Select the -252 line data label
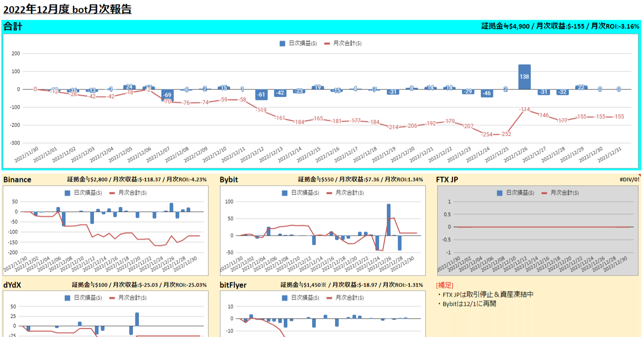Viewport: 644px width, 337px height. pos(506,134)
